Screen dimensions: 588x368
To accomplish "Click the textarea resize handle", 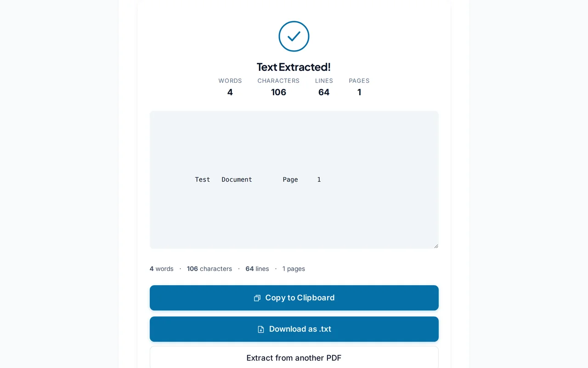I will 436,246.
